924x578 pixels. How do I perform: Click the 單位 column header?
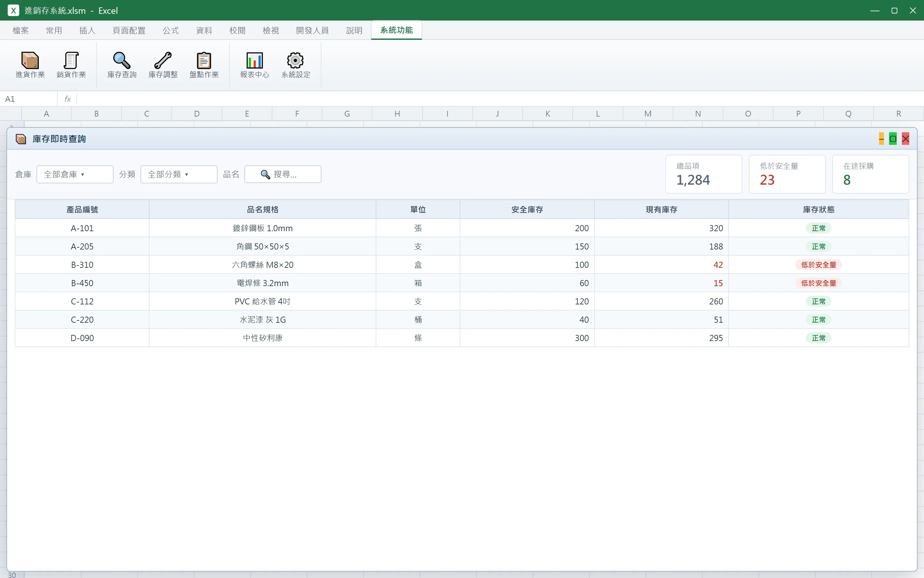point(418,209)
